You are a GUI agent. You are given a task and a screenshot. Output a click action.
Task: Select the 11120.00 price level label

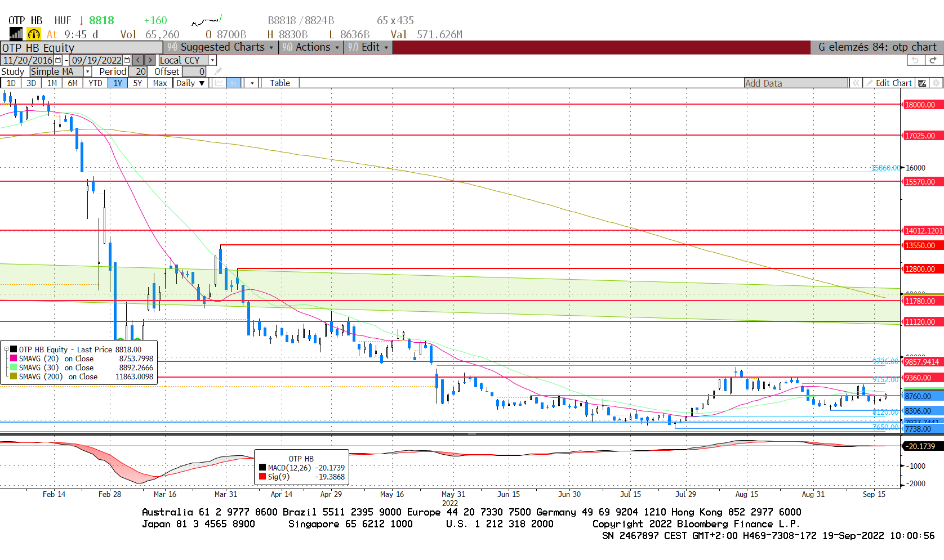[923, 322]
